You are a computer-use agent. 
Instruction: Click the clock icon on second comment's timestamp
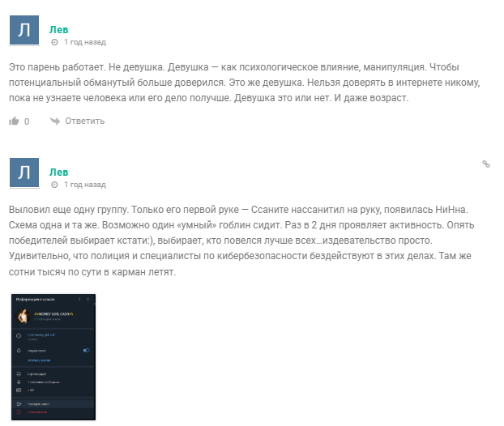54,185
